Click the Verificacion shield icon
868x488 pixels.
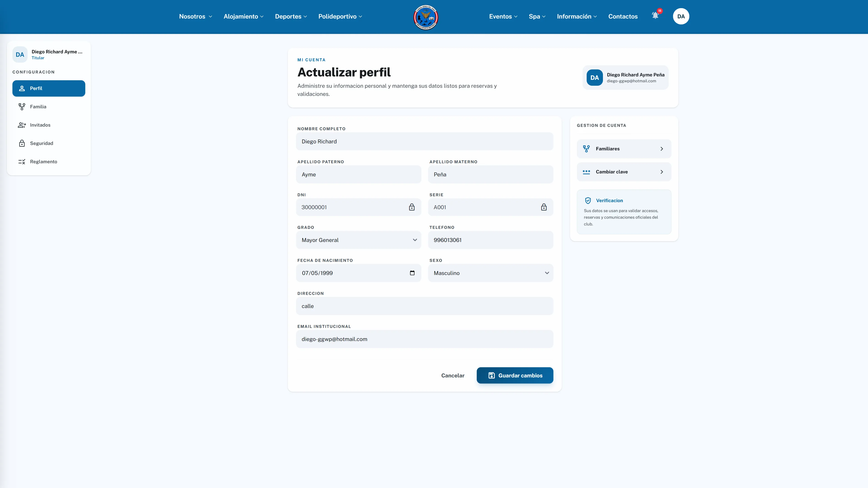point(588,201)
